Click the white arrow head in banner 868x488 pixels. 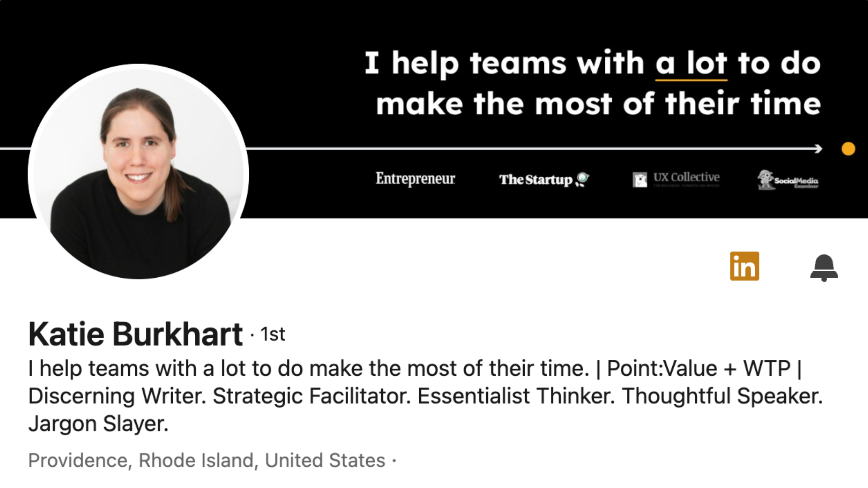pyautogui.click(x=818, y=149)
